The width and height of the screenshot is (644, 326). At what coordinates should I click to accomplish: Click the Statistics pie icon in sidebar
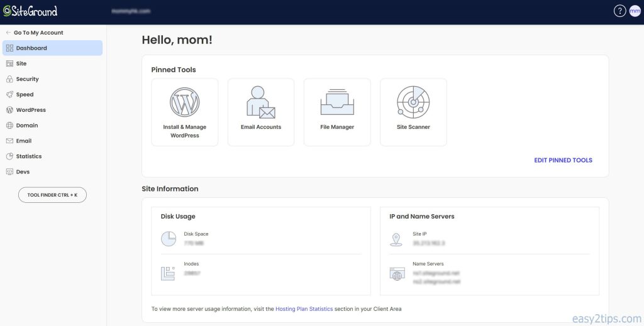[x=9, y=156]
